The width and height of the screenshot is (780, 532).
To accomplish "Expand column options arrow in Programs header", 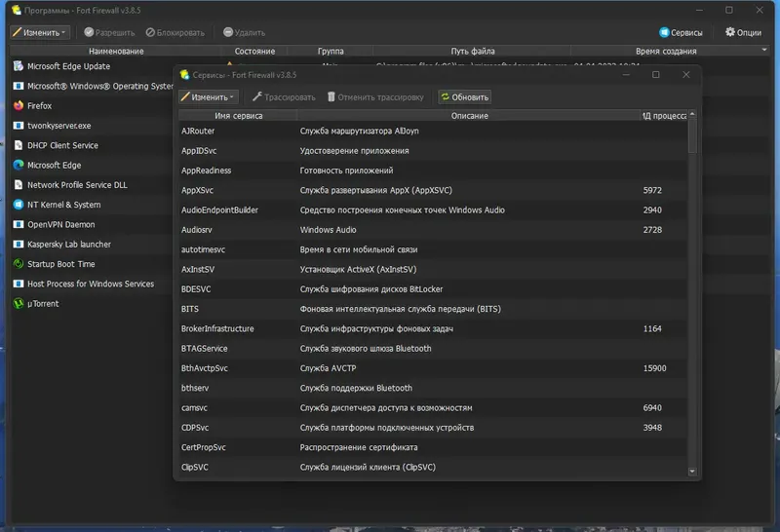I will click(x=764, y=50).
